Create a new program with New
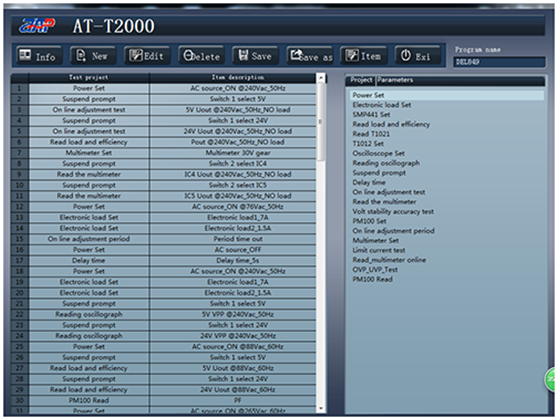The height and width of the screenshot is (420, 558). 93,56
